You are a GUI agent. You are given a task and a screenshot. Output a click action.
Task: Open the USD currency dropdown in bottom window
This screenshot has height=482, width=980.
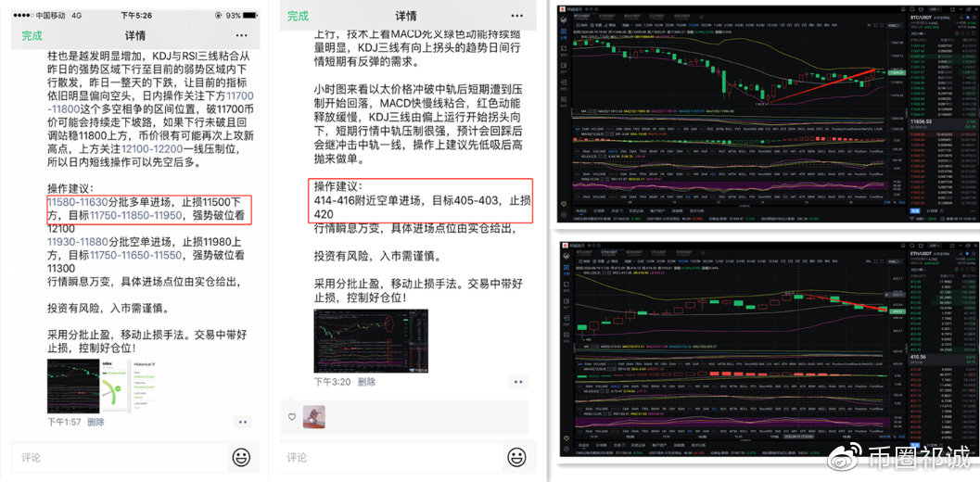935,246
